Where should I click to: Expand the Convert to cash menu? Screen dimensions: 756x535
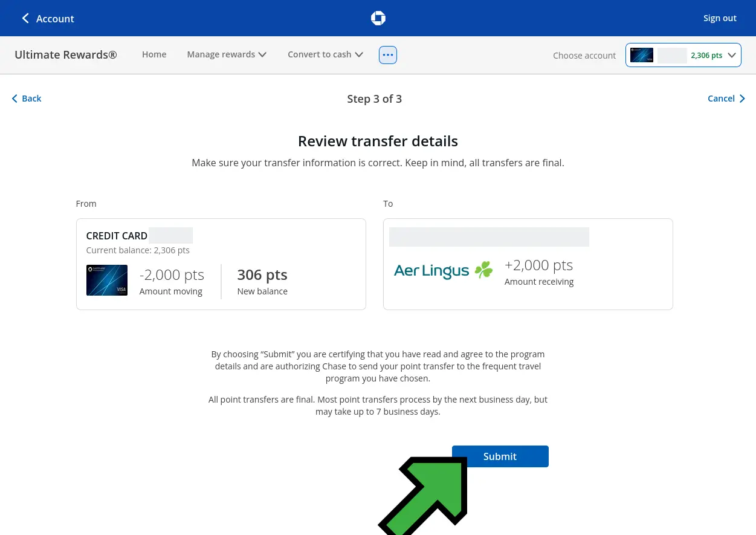[325, 54]
